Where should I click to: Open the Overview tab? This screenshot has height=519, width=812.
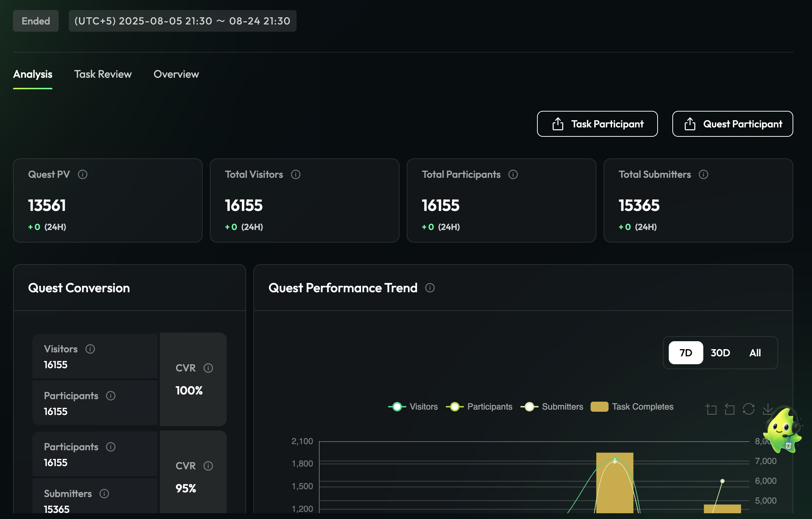(176, 74)
